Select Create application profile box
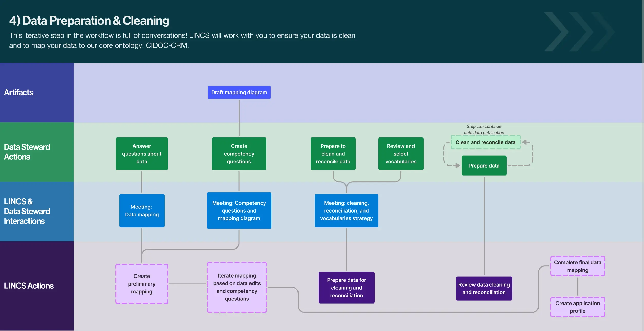The image size is (644, 331). coord(577,307)
